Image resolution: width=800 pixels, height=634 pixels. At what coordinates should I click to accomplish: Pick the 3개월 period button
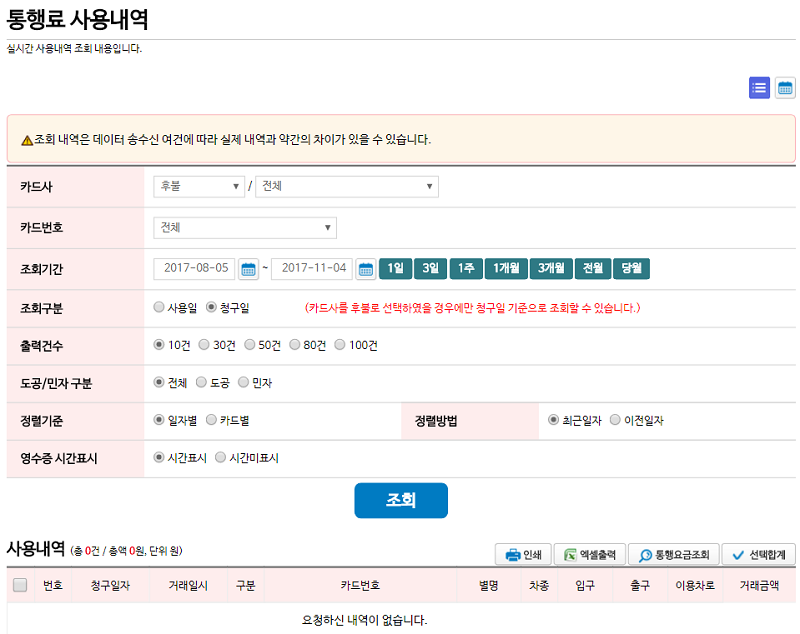tap(551, 268)
